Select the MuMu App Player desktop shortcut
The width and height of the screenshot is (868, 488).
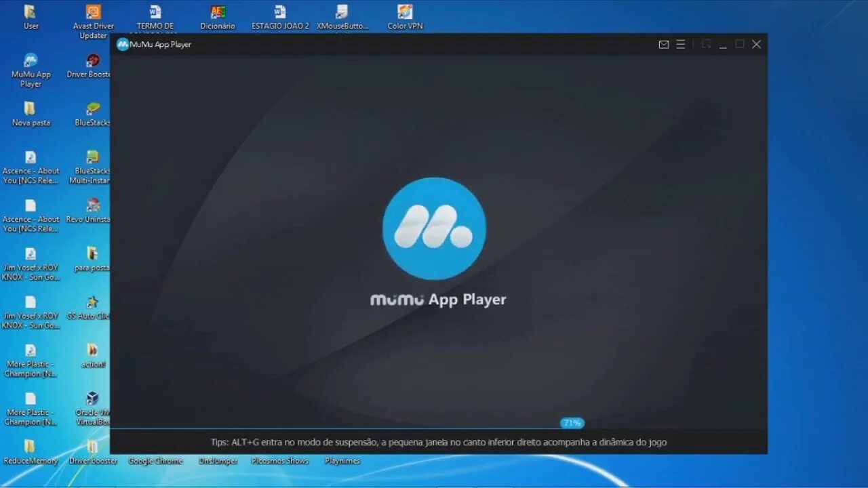(x=31, y=70)
